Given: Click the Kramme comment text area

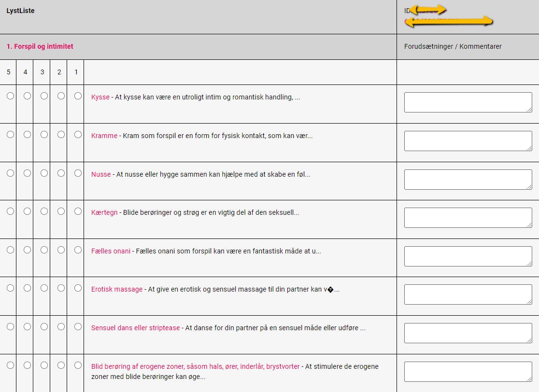Looking at the screenshot, I should (x=468, y=141).
